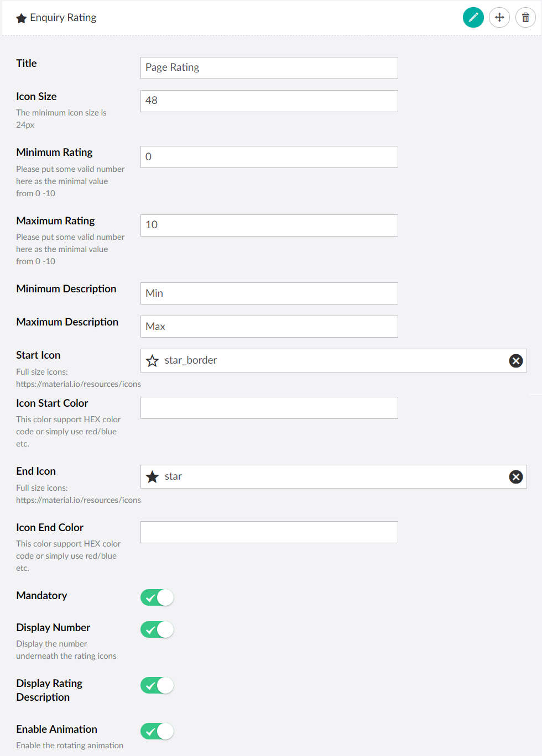
Task: Disable the Mandatory toggle
Action: [x=157, y=597]
